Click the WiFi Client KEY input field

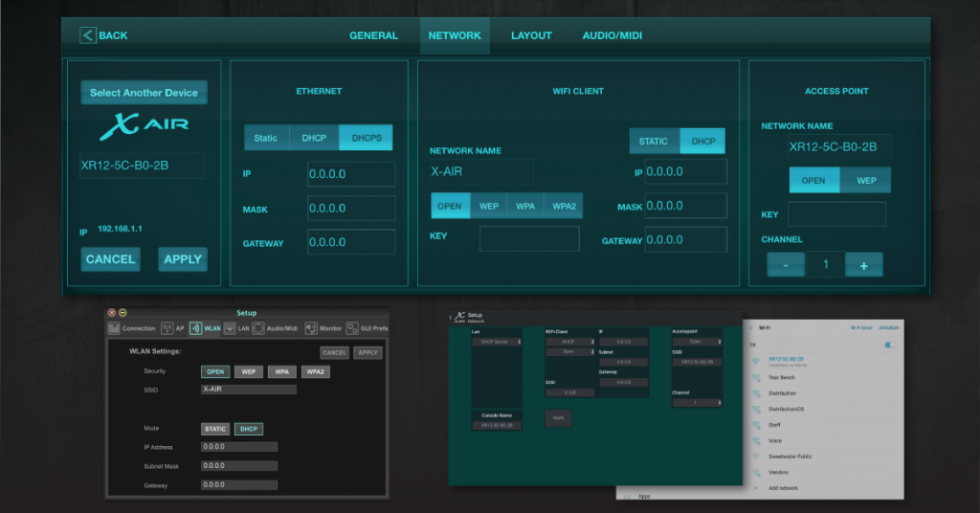coord(529,238)
